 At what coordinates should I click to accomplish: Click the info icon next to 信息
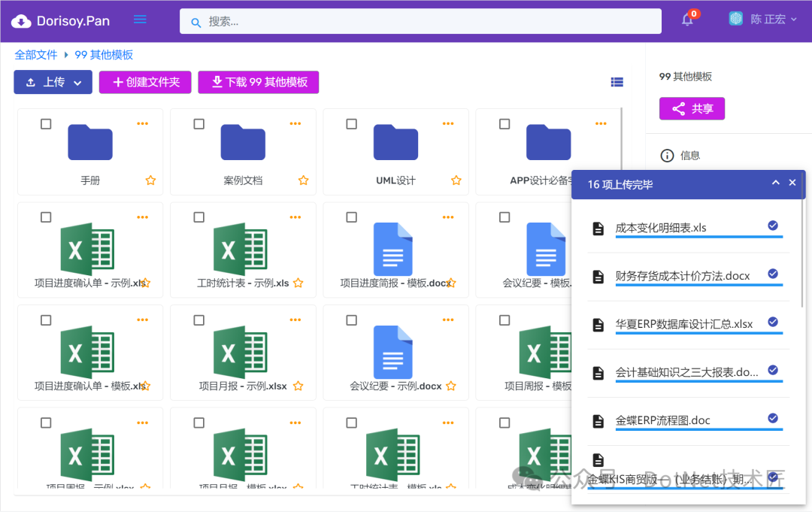[667, 156]
